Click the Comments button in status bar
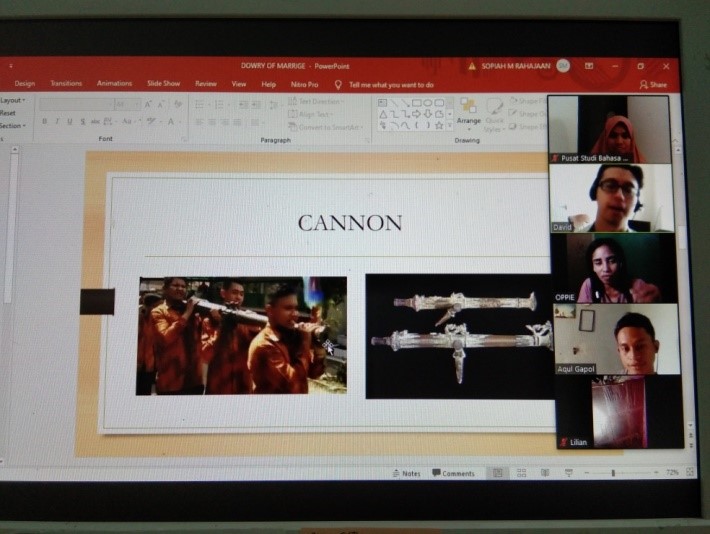710x534 pixels. (x=453, y=473)
